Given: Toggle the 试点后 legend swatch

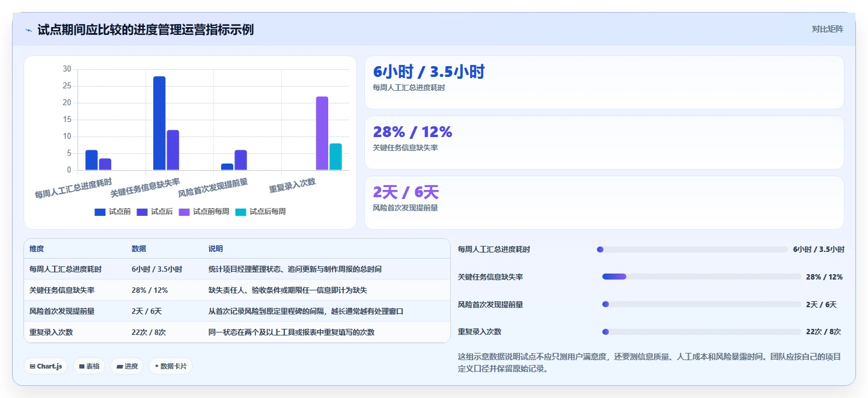Looking at the screenshot, I should pyautogui.click(x=142, y=212).
